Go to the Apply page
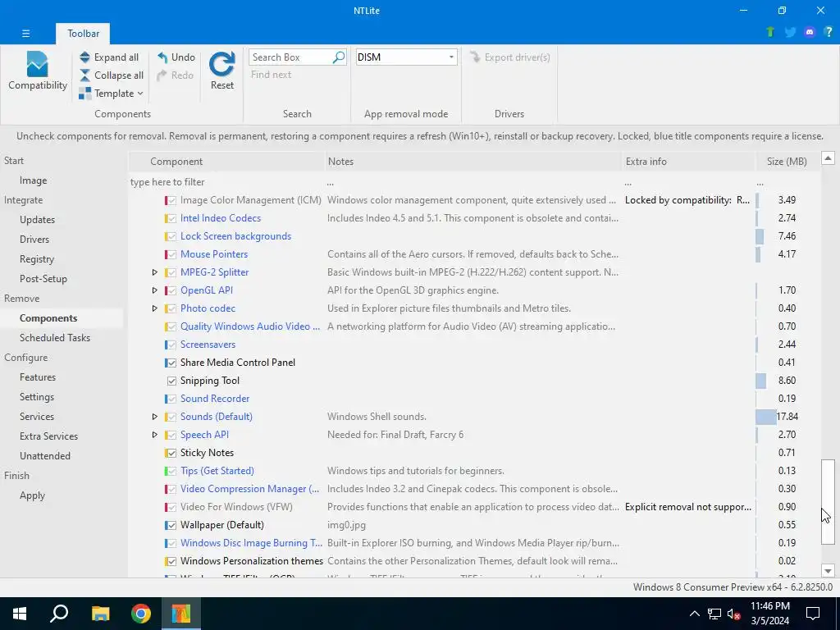 pos(32,495)
